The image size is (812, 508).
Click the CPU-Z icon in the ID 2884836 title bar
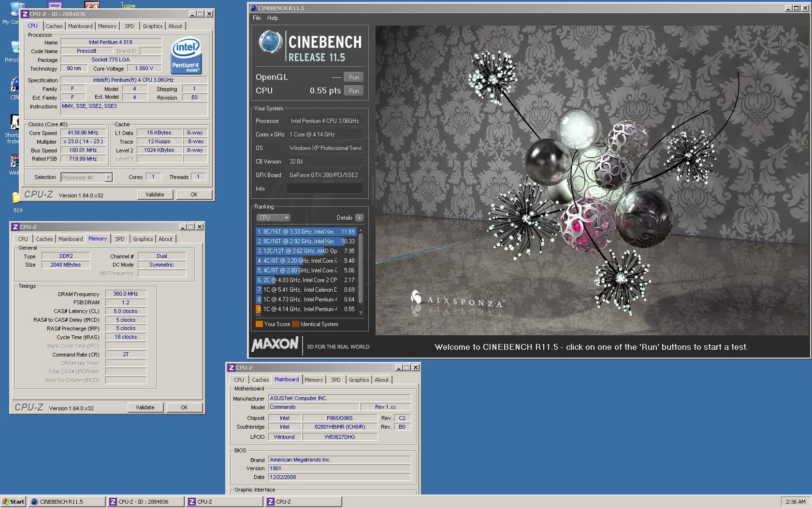25,14
